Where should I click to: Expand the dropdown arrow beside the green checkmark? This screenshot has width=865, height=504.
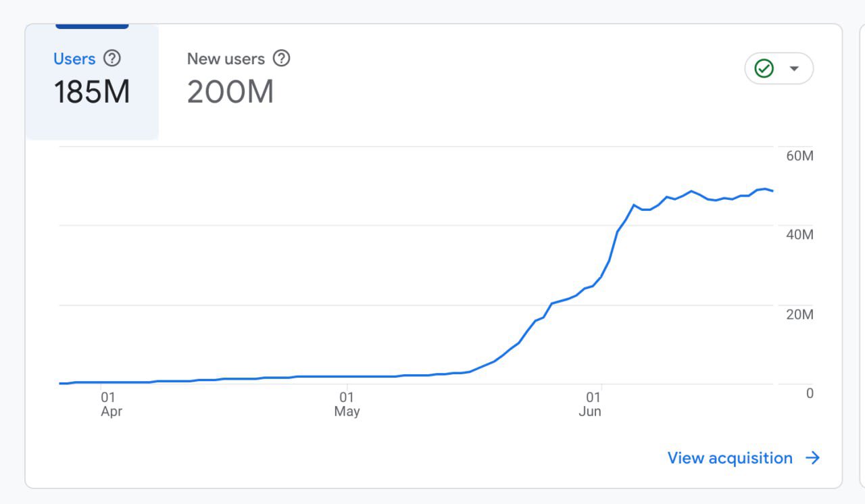[x=794, y=68]
